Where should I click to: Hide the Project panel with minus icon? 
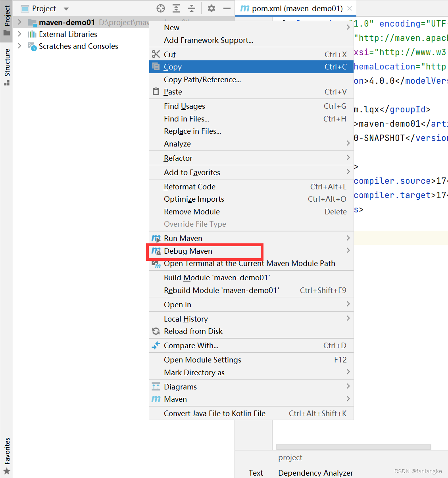coord(227,8)
